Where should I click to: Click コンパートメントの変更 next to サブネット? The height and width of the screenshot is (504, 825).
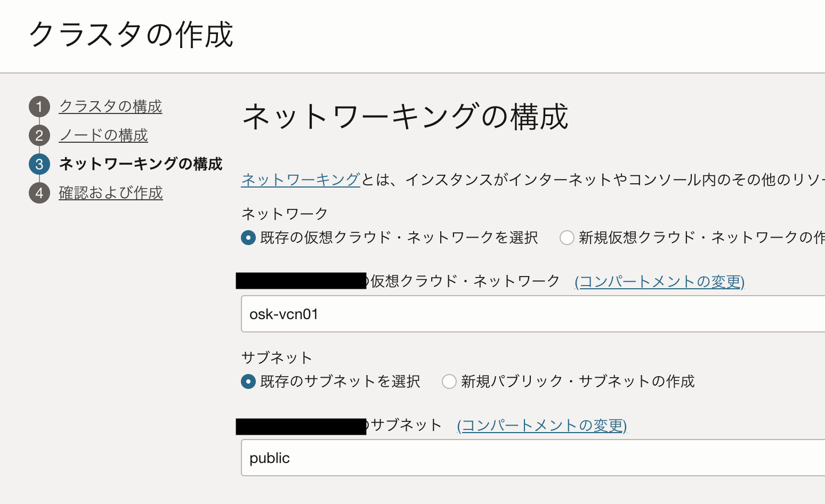point(541,425)
